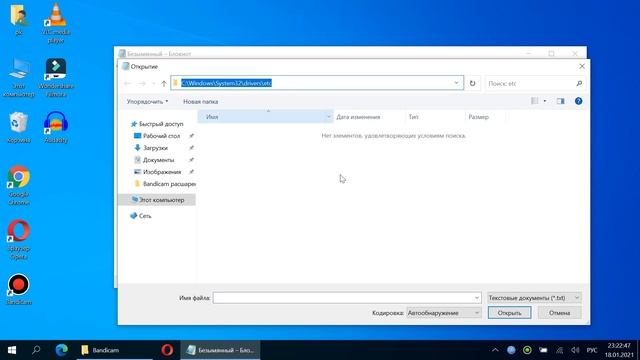Toggle the preview pane icon
Image resolution: width=640 pixels, height=360 pixels.
coord(560,101)
